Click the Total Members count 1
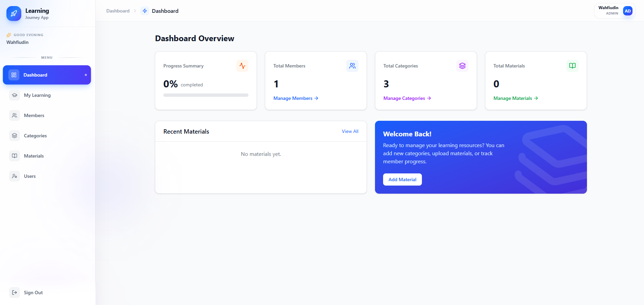Viewport: 644px width, 305px height. click(x=276, y=84)
